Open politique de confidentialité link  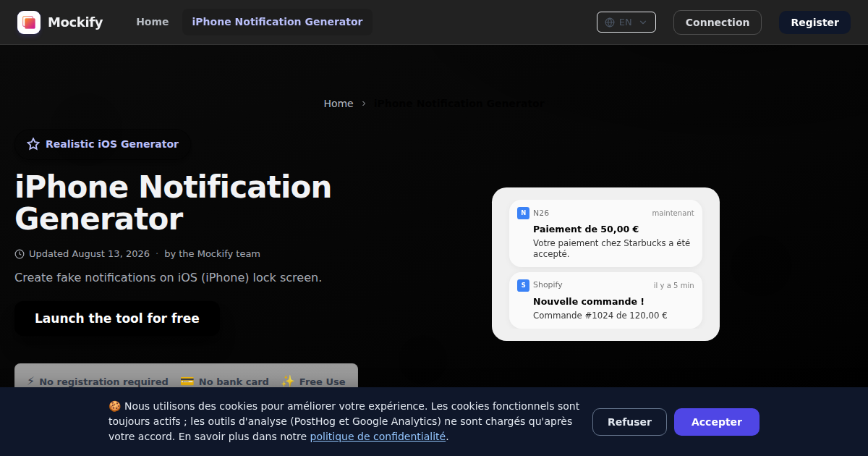click(x=378, y=436)
